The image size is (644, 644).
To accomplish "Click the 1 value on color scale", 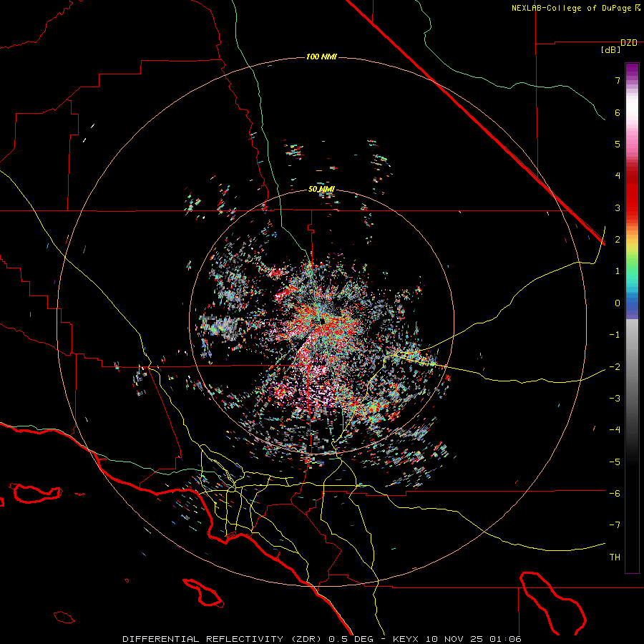I will 618,271.
